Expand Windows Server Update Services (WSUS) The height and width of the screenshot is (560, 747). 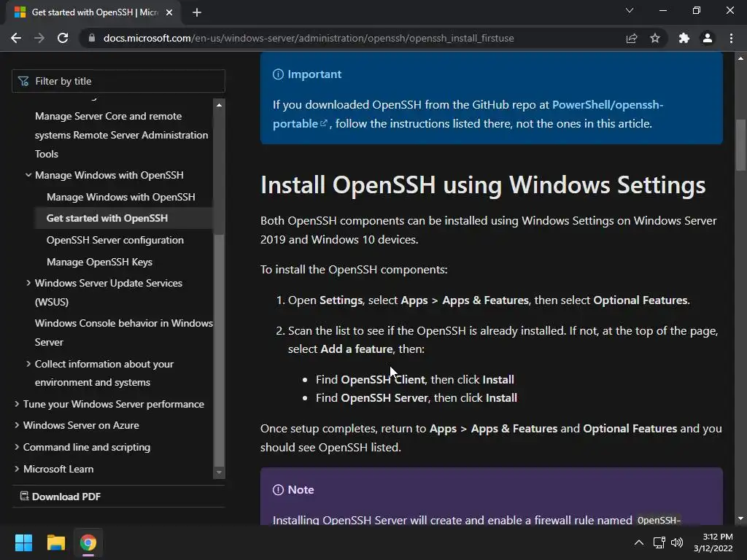28,283
